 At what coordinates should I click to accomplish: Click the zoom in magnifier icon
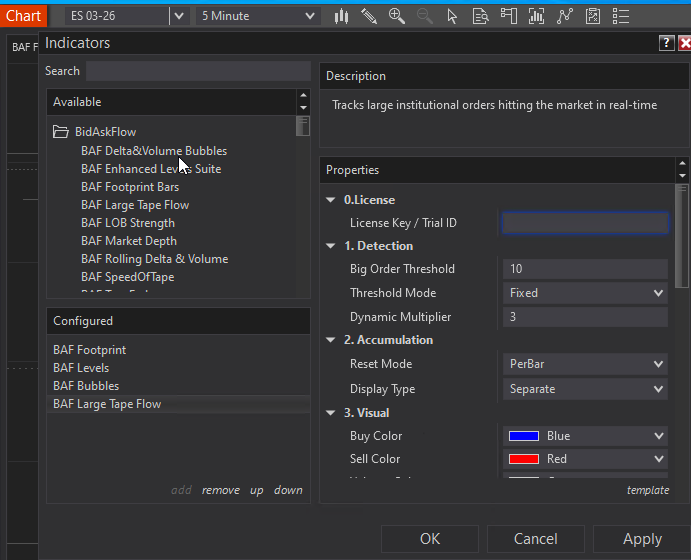(x=397, y=16)
